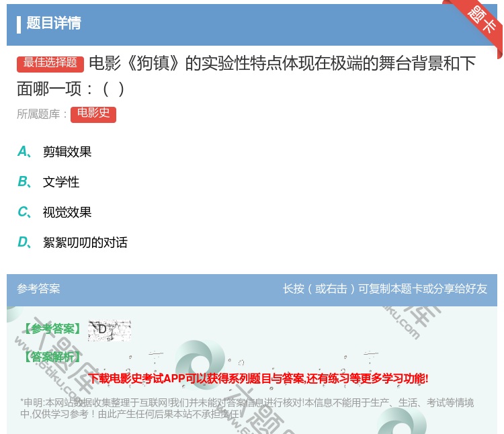
Task: Select option D 絮絮叨叨的对话
Action: point(73,243)
